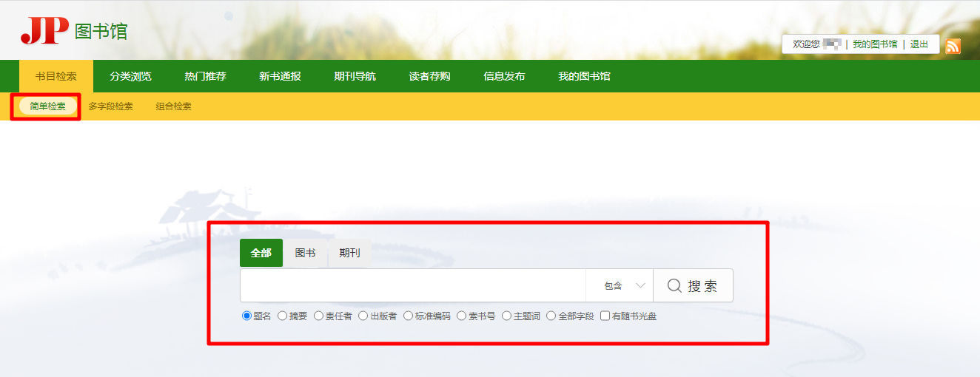Open 我的图书馆 link near welcome text
980x377 pixels.
point(874,44)
